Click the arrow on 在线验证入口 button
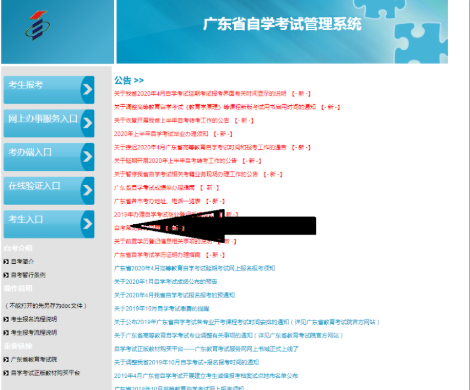This screenshot has width=470, height=390. coord(87,191)
